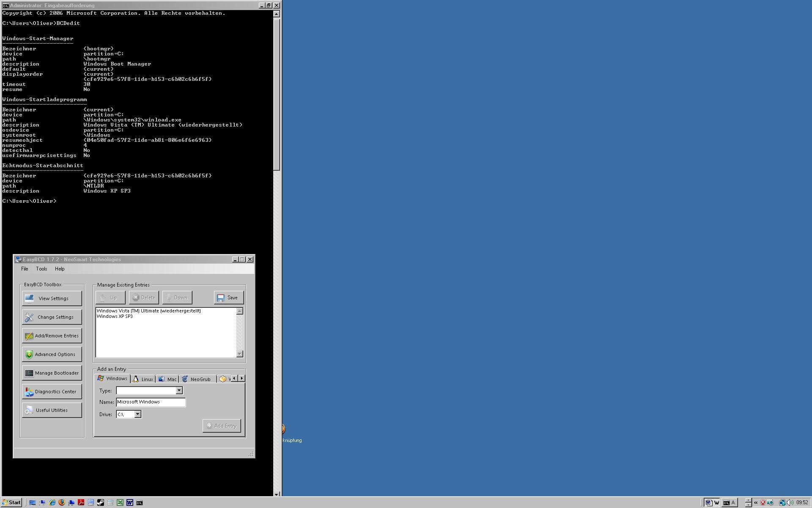Expand the Drive combo box
812x508 pixels.
click(x=137, y=414)
